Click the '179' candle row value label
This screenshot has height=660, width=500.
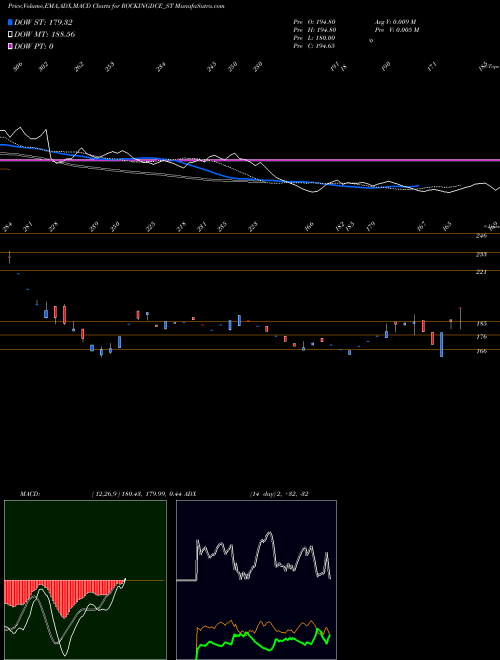pos(370,226)
